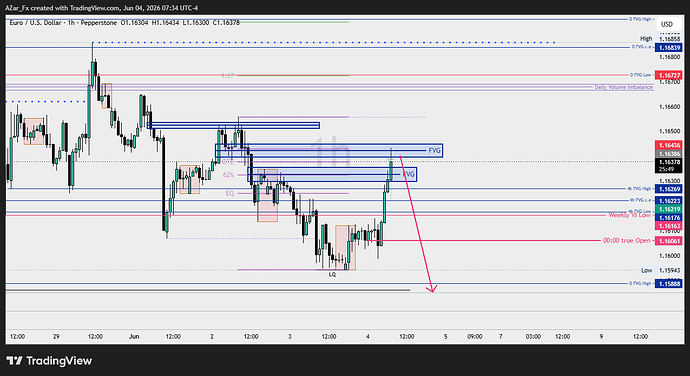
Task: Click the faded 1.27 extension label
Action: (228, 76)
